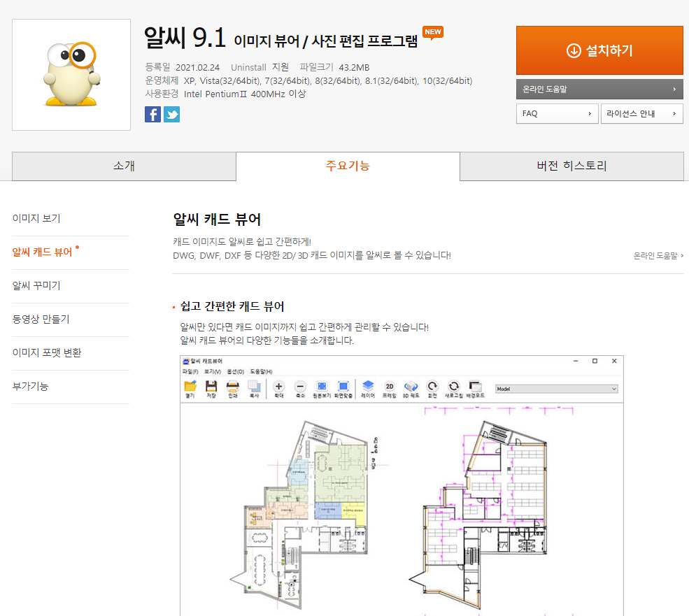
Task: Open the FAQ button
Action: 557,114
